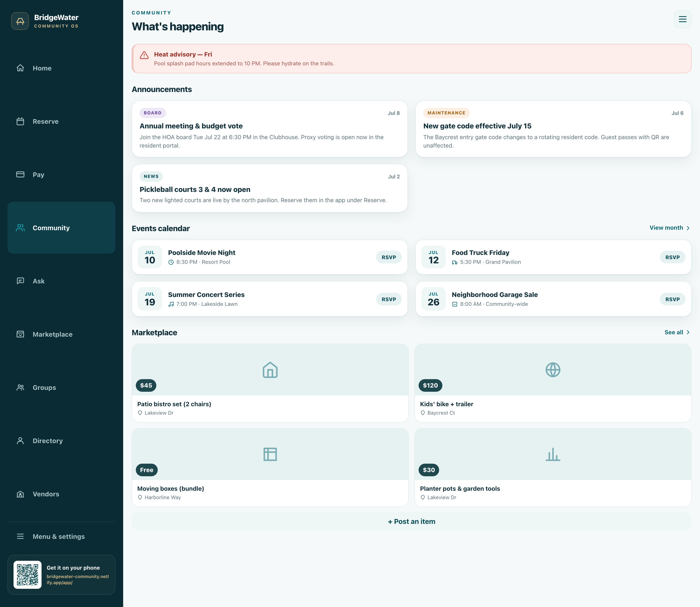The image size is (700, 607).
Task: Open Kids' bike + trailer listing title
Action: coord(446,404)
